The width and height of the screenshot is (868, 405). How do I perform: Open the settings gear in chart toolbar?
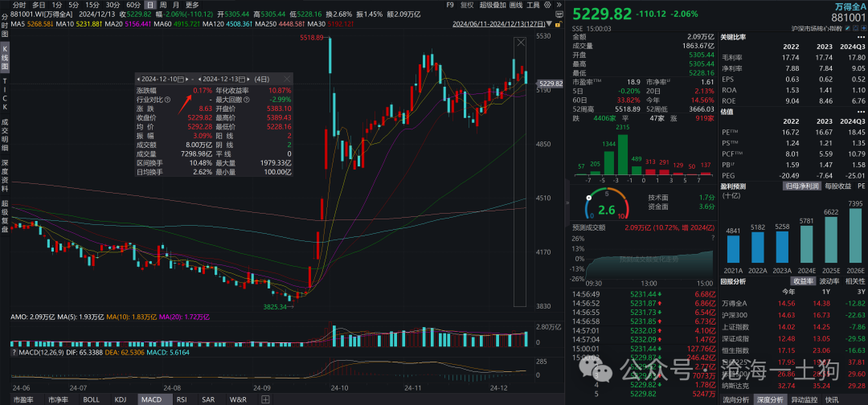(547, 5)
